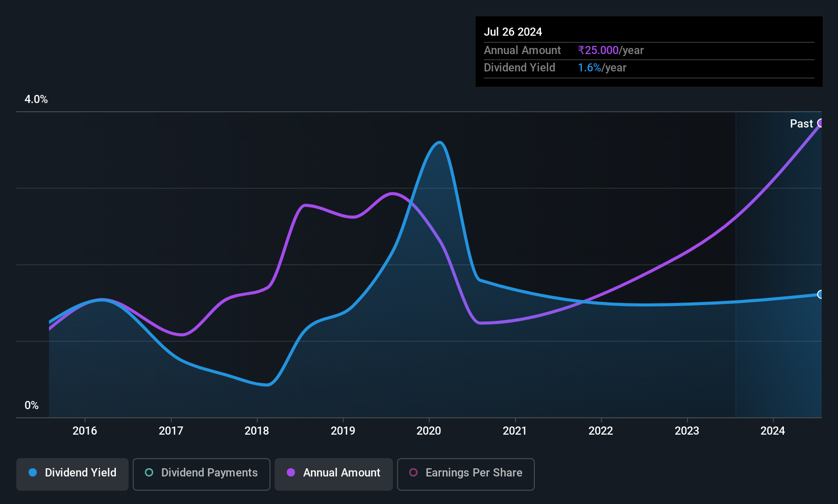Show the Earnings Per Share series
This screenshot has height=504, width=838.
pyautogui.click(x=465, y=474)
